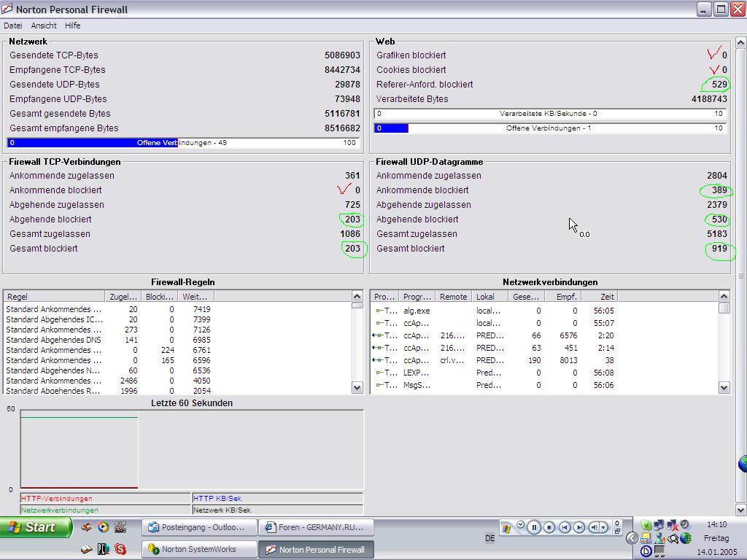This screenshot has width=747, height=560.
Task: Click the red HTTP-Verbindungen legend label
Action: (x=57, y=499)
